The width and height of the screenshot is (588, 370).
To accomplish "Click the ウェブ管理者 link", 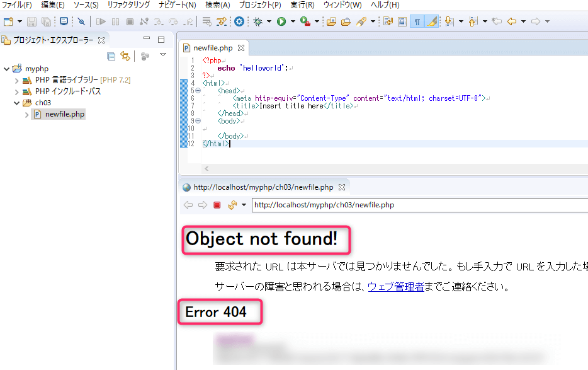I will click(x=395, y=287).
